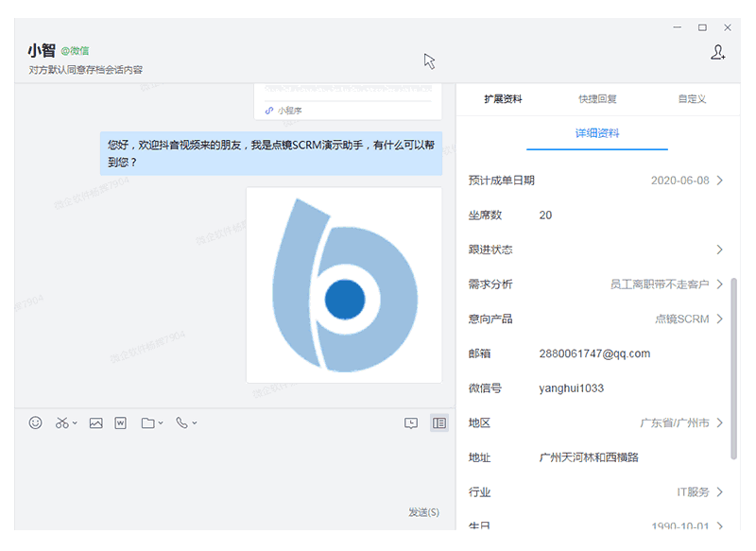Click the 员工离职带不走客户 value
This screenshot has height=551, width=756.
point(660,284)
